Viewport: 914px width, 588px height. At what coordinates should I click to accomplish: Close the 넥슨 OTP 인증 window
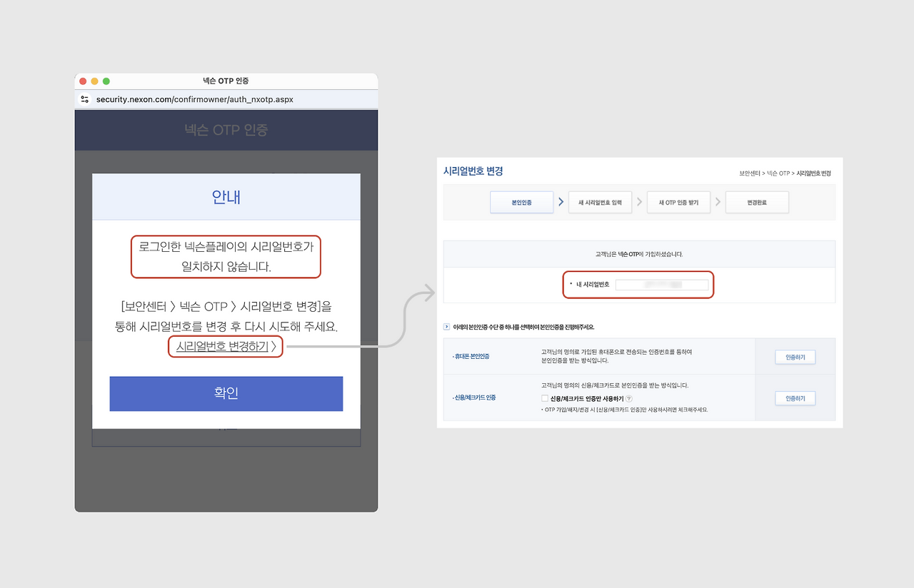pyautogui.click(x=83, y=81)
